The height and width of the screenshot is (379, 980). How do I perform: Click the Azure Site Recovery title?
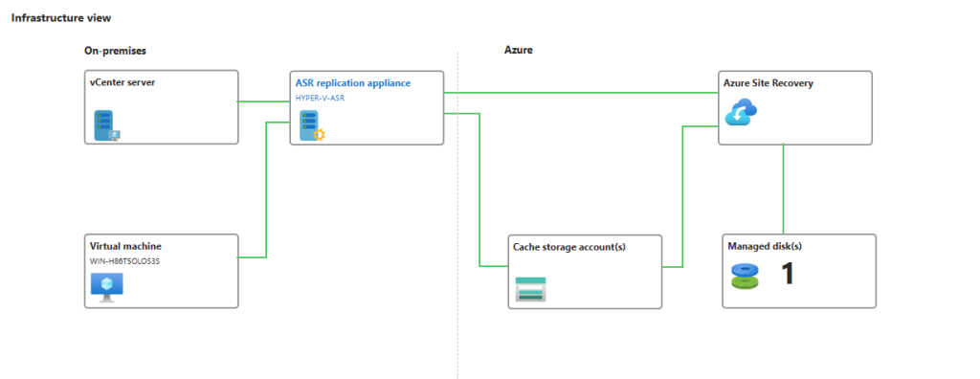768,82
